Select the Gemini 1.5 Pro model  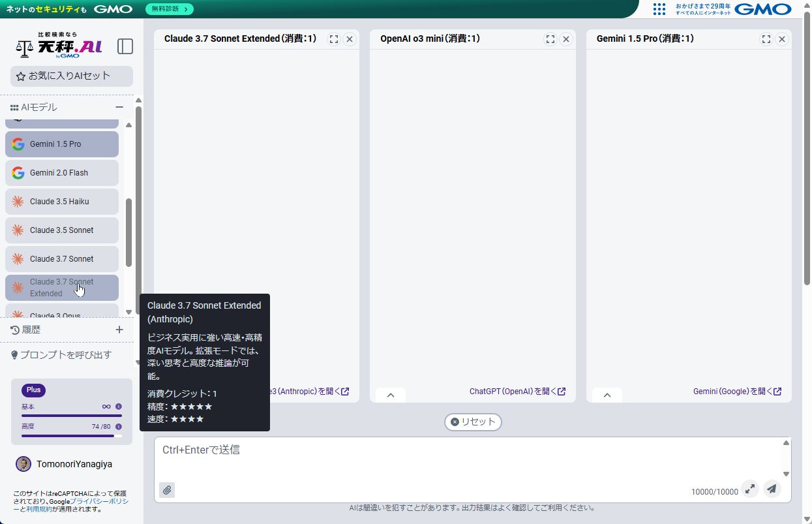pyautogui.click(x=62, y=144)
